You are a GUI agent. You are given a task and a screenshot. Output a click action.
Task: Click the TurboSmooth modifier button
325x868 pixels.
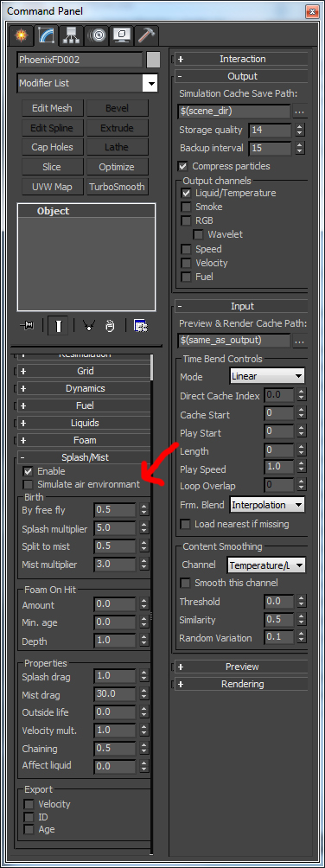point(118,187)
